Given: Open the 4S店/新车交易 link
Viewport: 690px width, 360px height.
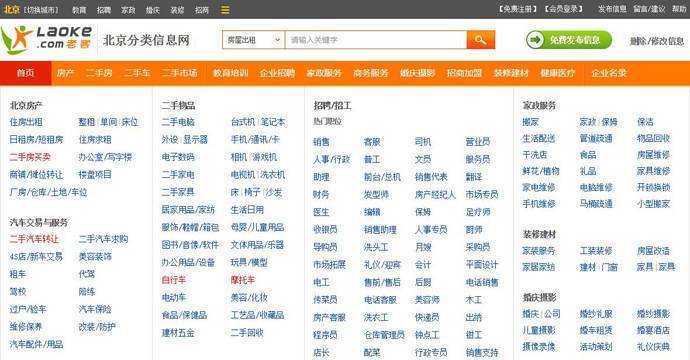Looking at the screenshot, I should pyautogui.click(x=36, y=257).
